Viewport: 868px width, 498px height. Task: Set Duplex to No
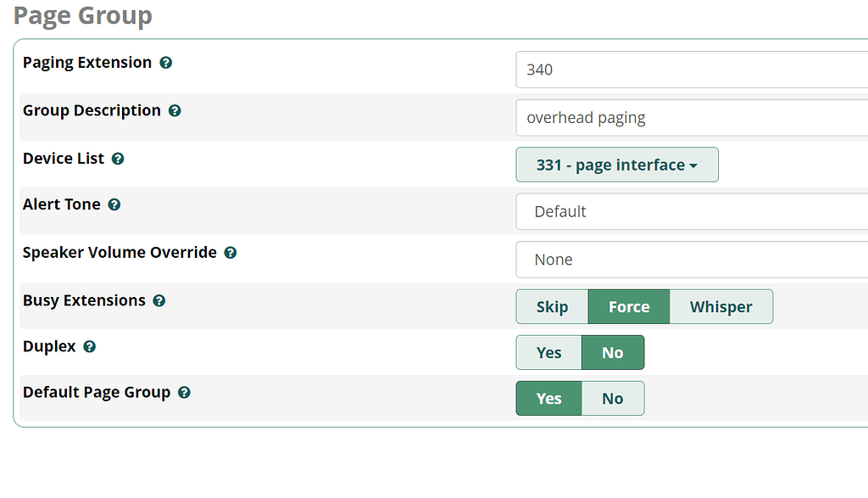pyautogui.click(x=613, y=352)
